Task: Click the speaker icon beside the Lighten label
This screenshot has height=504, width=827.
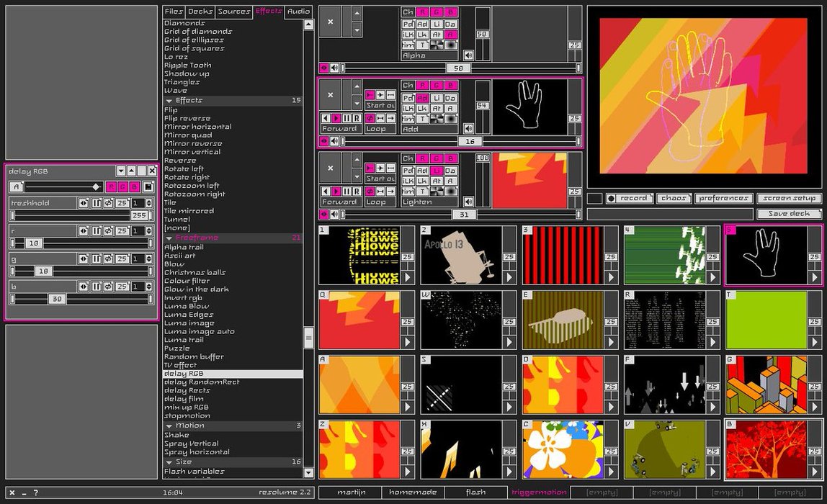Action: [468, 202]
